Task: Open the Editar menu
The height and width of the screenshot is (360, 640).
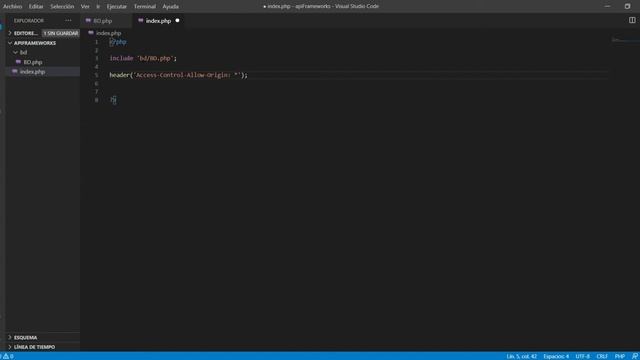Action: (36, 7)
